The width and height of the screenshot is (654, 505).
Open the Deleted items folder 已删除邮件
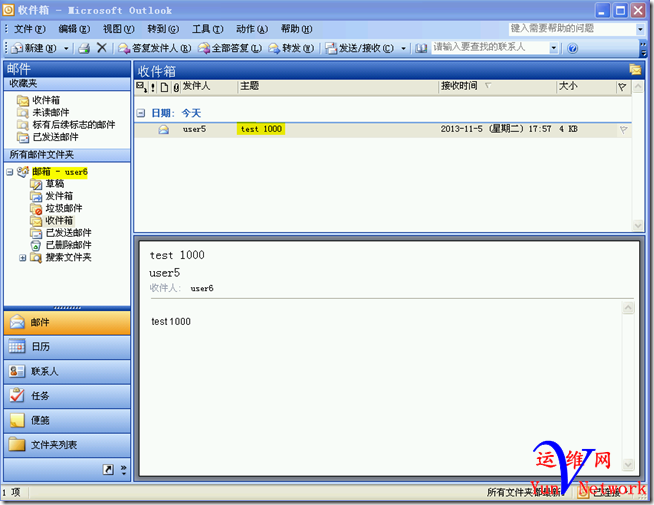click(x=68, y=245)
